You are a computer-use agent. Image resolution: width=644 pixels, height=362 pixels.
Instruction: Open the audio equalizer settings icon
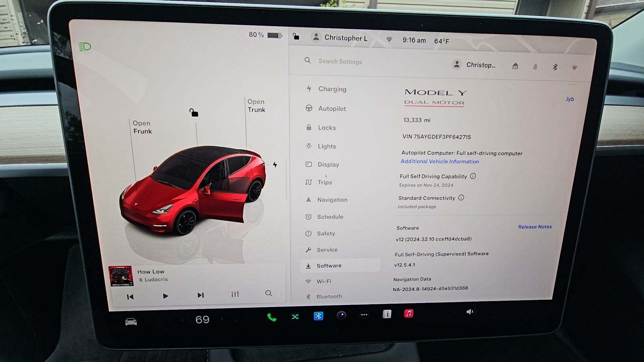click(x=235, y=294)
